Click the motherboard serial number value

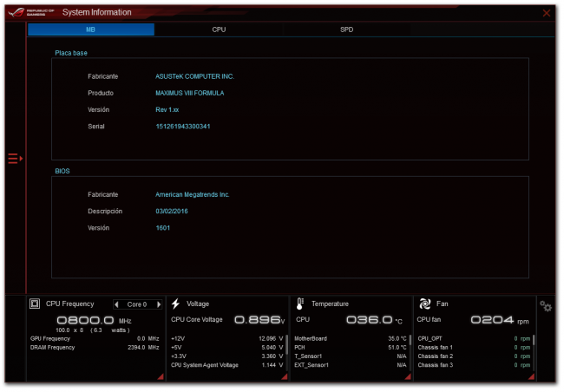pos(182,127)
